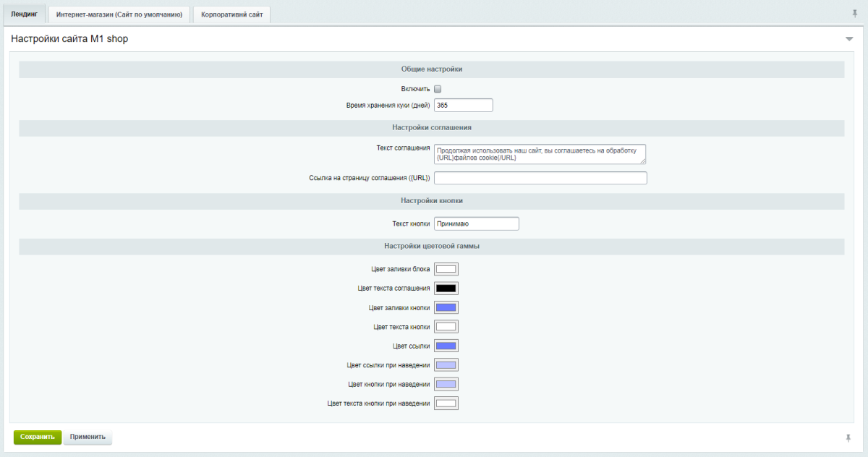
Task: Focus the agreement page URL input field
Action: 540,178
